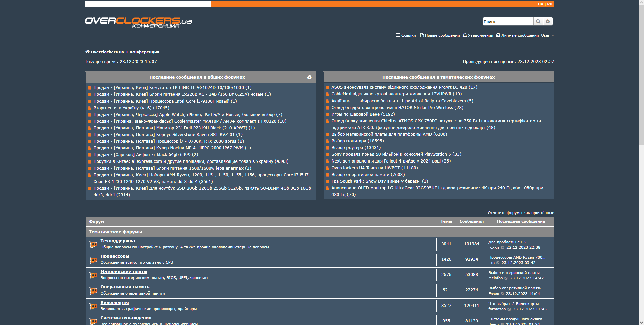Viewport: 644px width, 325px height.
Task: Open advanced search gear icon
Action: [548, 21]
